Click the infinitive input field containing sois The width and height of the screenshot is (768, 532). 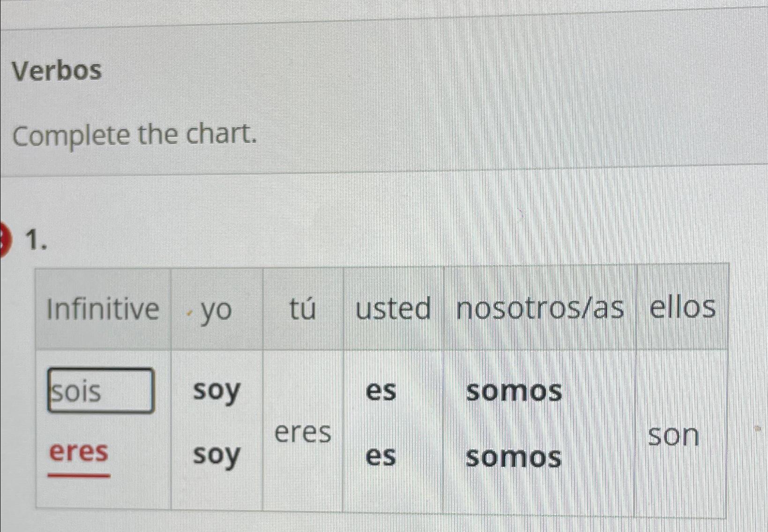[101, 391]
